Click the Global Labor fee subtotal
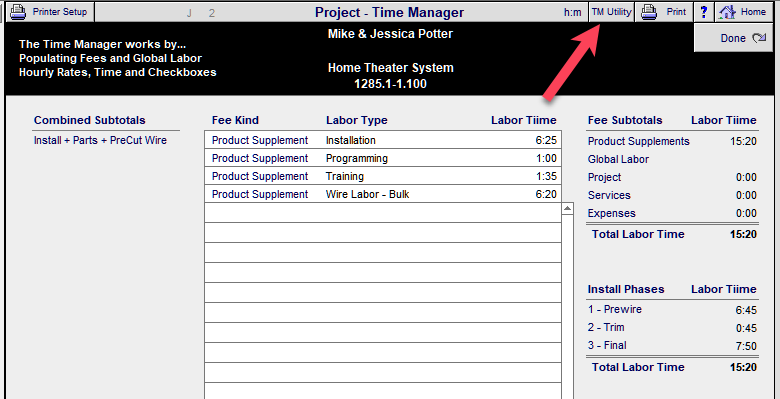The width and height of the screenshot is (780, 399). pyautogui.click(x=618, y=159)
